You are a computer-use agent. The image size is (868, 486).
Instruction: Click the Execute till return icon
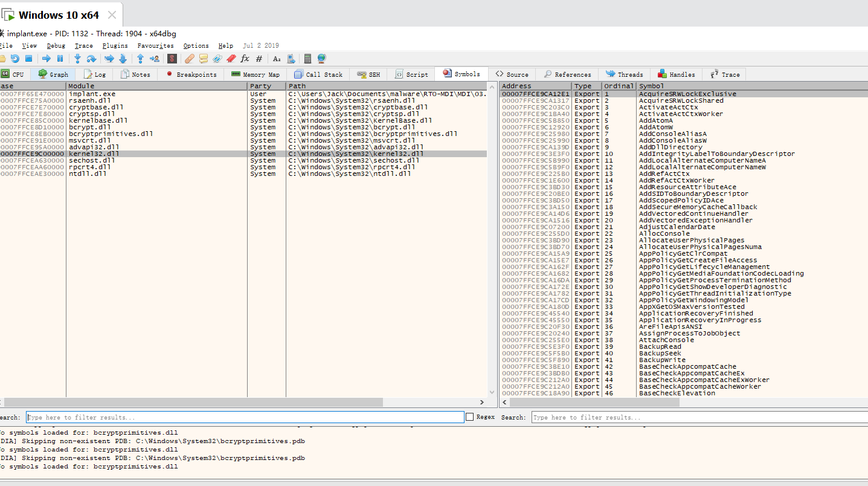(x=140, y=59)
